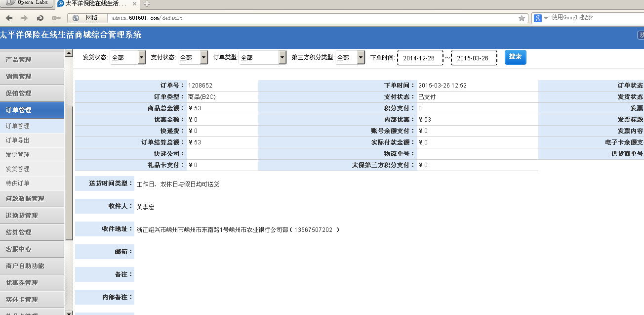Expand the 促销管理 sidebar section

click(x=32, y=93)
